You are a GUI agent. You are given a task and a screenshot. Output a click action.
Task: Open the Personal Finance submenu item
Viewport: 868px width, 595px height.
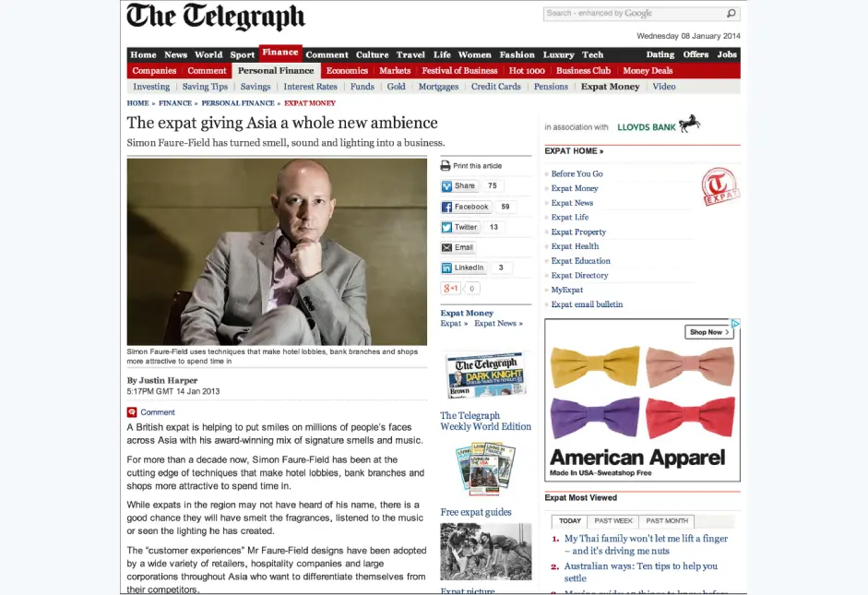point(275,71)
